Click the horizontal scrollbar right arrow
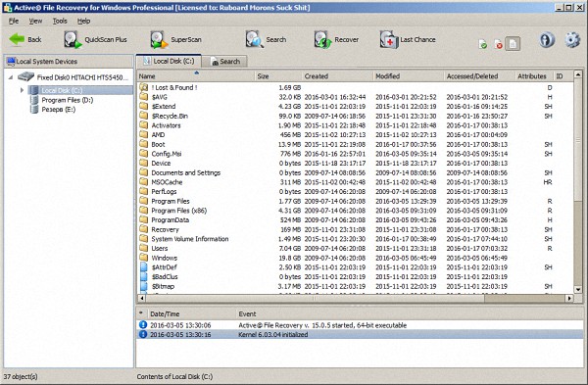The image size is (588, 385). tap(569, 299)
